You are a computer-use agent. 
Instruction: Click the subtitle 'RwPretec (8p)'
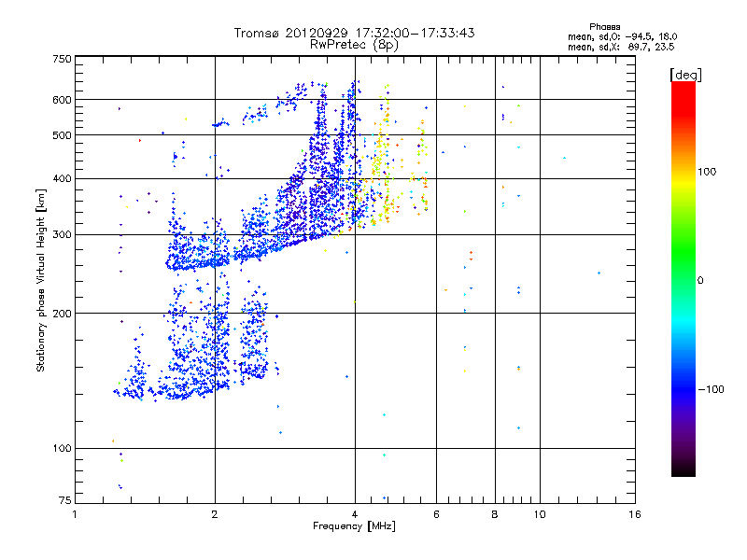coord(354,45)
